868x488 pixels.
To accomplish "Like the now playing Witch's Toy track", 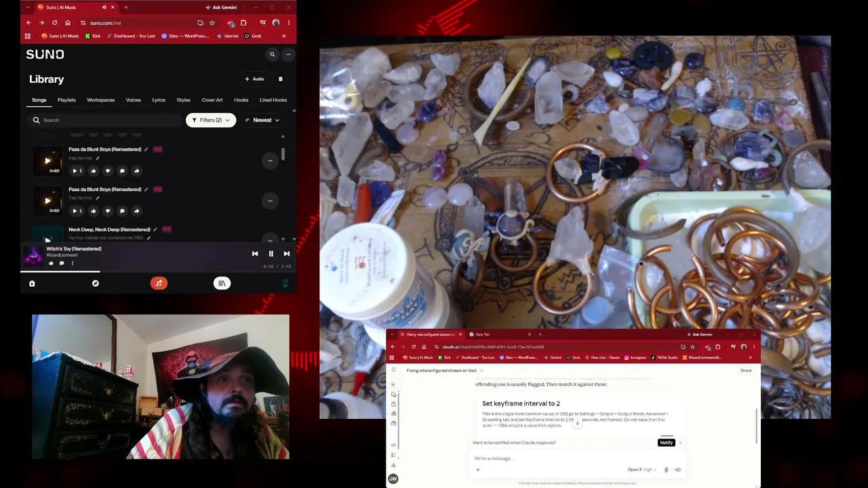I will point(51,263).
